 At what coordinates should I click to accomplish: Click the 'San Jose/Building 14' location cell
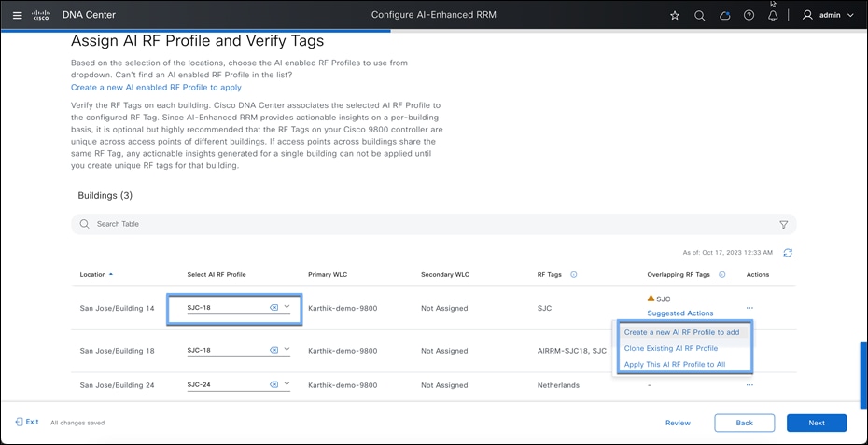point(117,308)
